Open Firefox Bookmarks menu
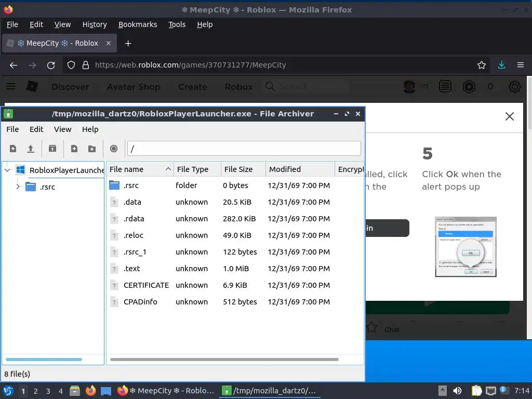 138,24
